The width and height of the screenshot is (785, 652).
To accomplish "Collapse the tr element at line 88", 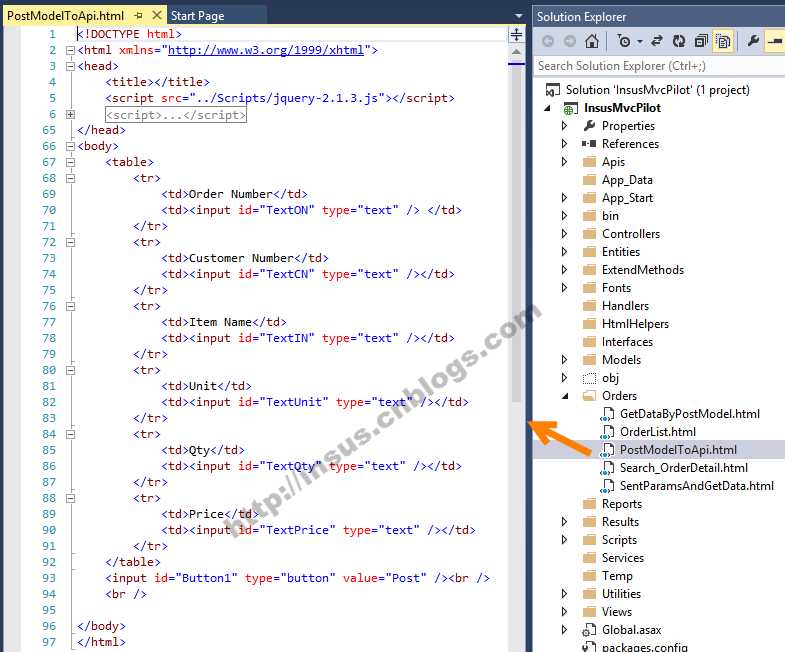I will coord(70,499).
